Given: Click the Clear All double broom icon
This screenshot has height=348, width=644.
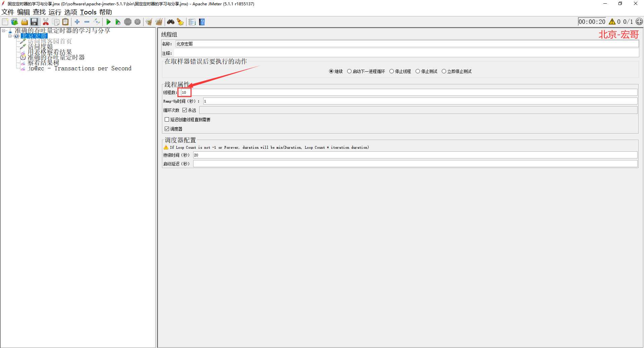Looking at the screenshot, I should (159, 22).
